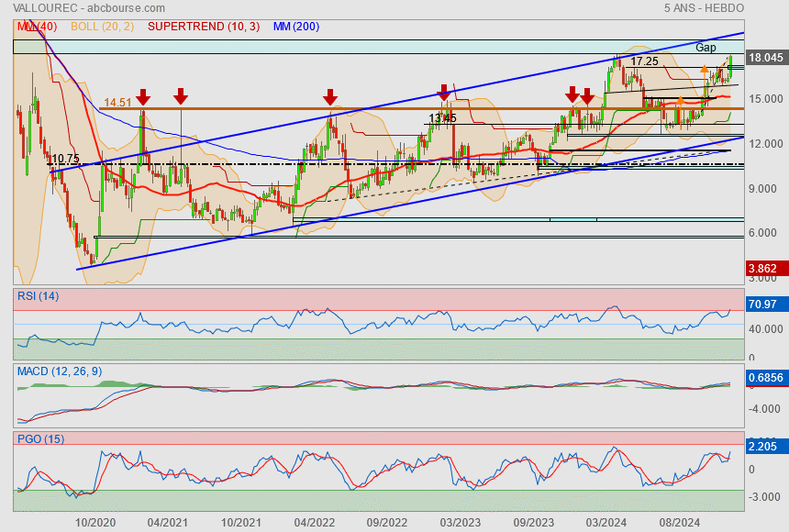Click the VALLOUREC - abcbourse.com chart title

(89, 8)
